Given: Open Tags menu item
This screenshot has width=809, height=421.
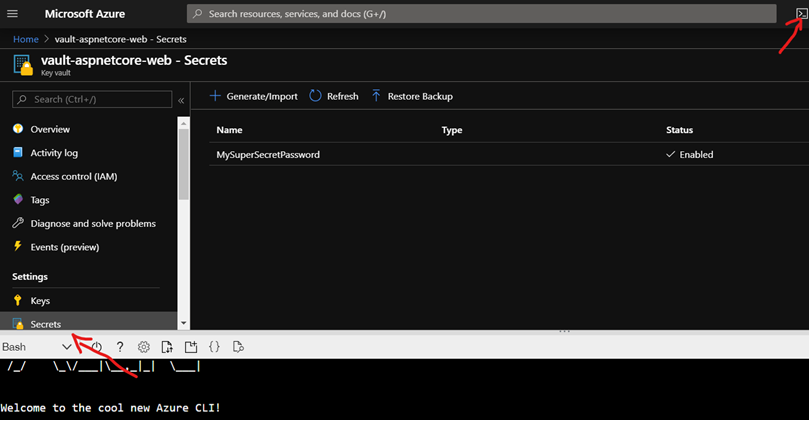Looking at the screenshot, I should [40, 200].
